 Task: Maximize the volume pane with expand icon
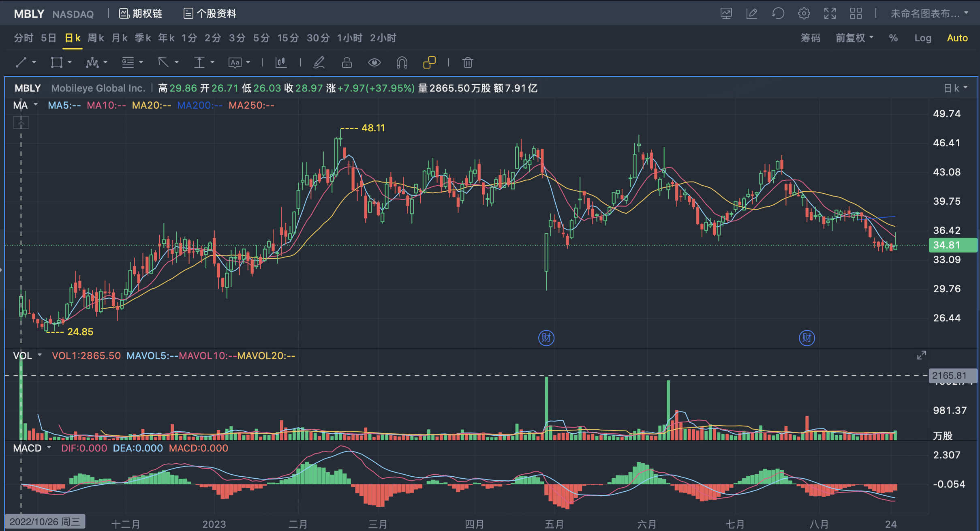[922, 355]
